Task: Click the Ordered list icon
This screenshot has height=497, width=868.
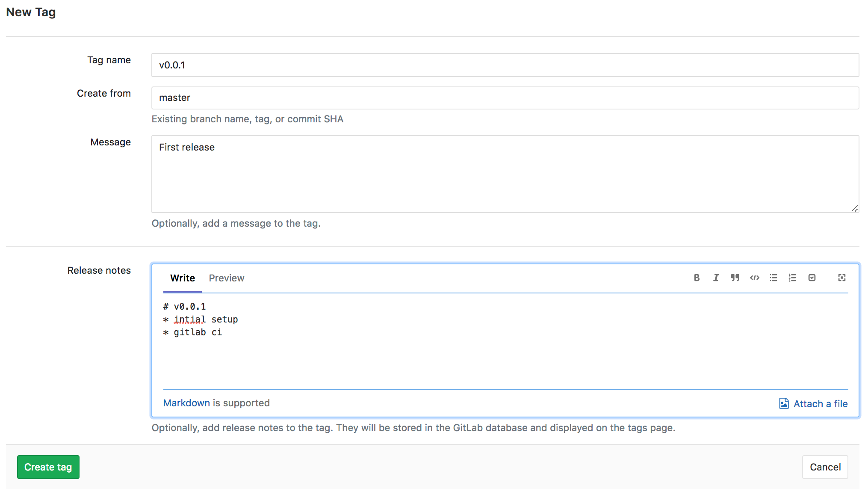Action: pyautogui.click(x=792, y=278)
